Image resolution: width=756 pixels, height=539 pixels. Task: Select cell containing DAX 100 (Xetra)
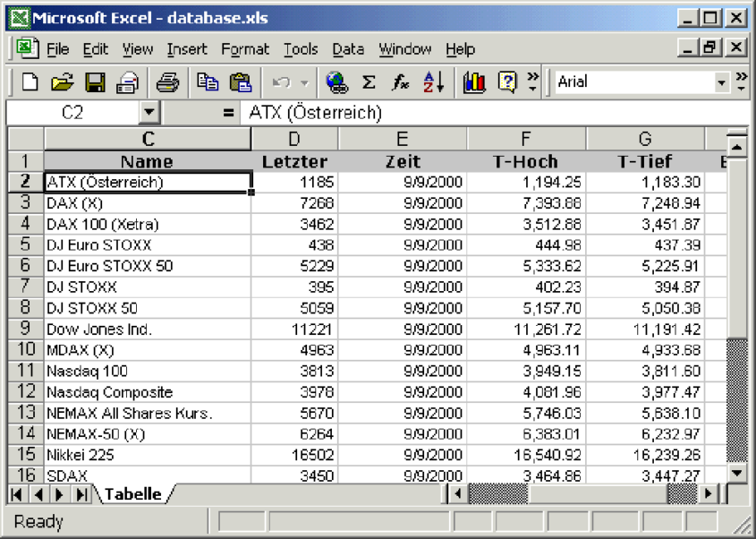[148, 225]
